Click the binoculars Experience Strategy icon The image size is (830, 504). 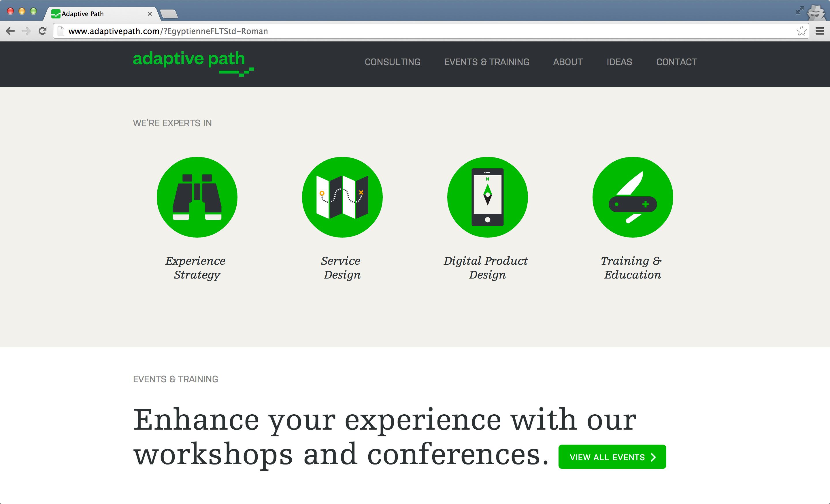point(197,197)
